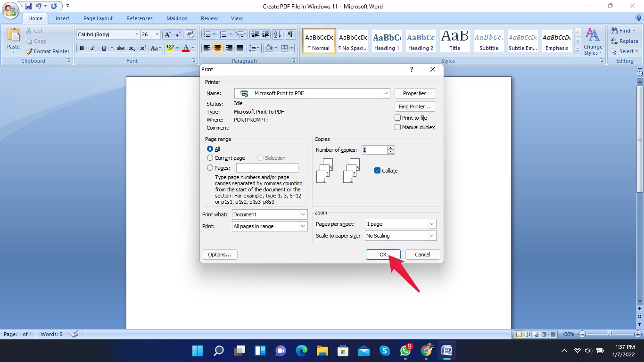
Task: Click the Sort A-Z icon
Action: point(278,34)
